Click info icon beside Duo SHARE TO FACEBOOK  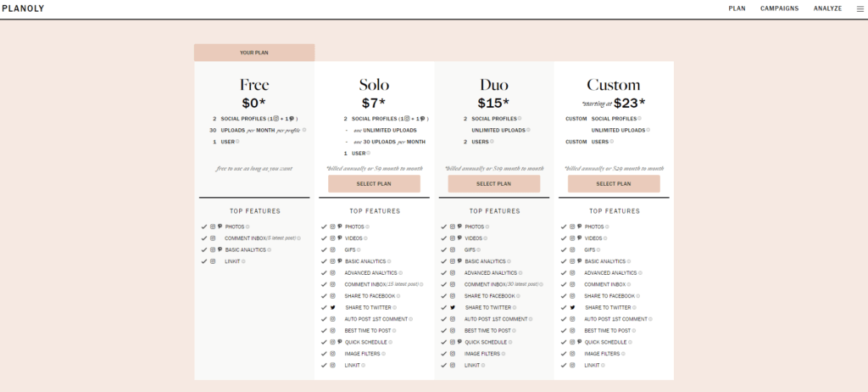click(518, 296)
